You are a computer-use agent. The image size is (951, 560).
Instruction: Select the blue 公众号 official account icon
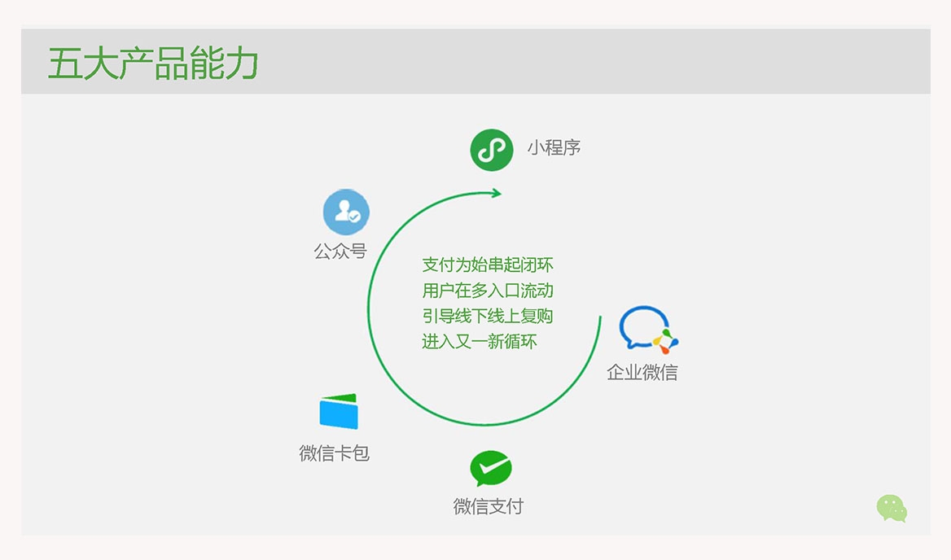click(346, 212)
